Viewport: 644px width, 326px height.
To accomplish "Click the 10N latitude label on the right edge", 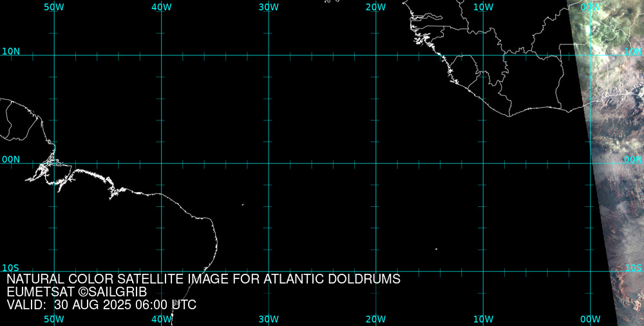I will pyautogui.click(x=633, y=52).
